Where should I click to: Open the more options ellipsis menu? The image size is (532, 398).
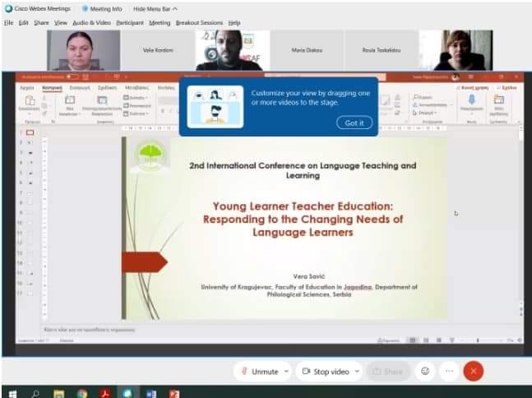449,371
